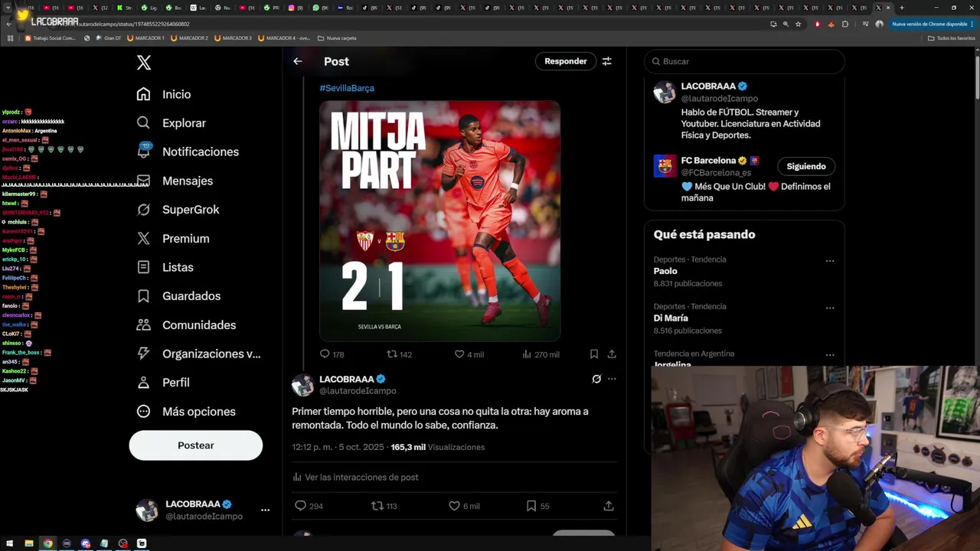Click the Responder button
Image resolution: width=980 pixels, height=551 pixels.
[566, 61]
